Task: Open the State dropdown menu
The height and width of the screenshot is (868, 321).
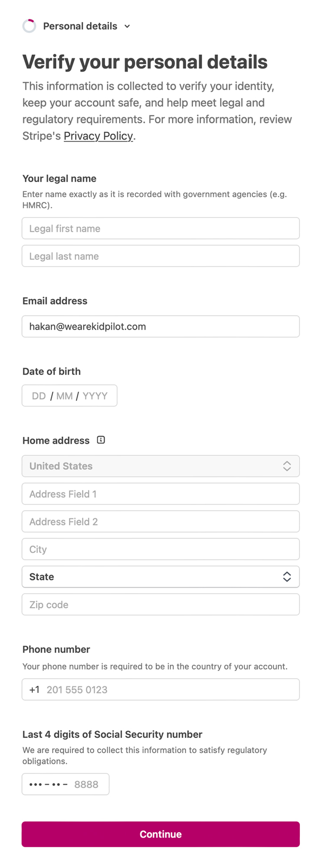Action: 160,577
